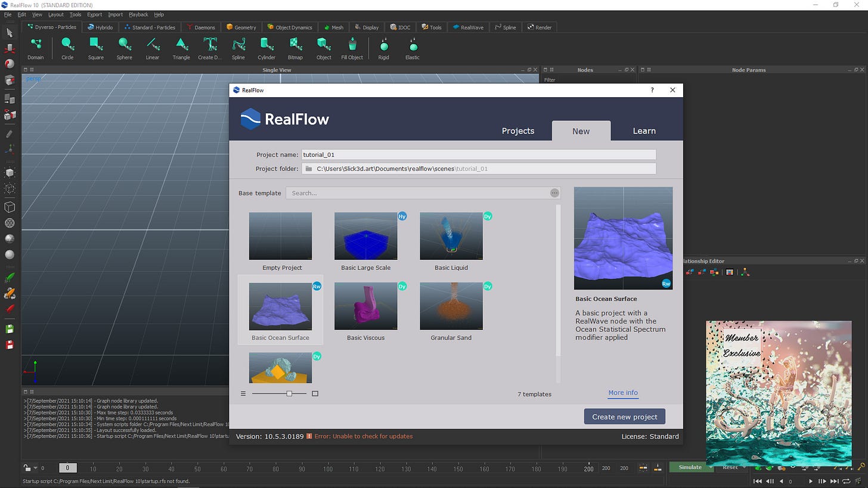Jump to last frame playback button
Viewport: 868px width, 488px height.
[835, 481]
